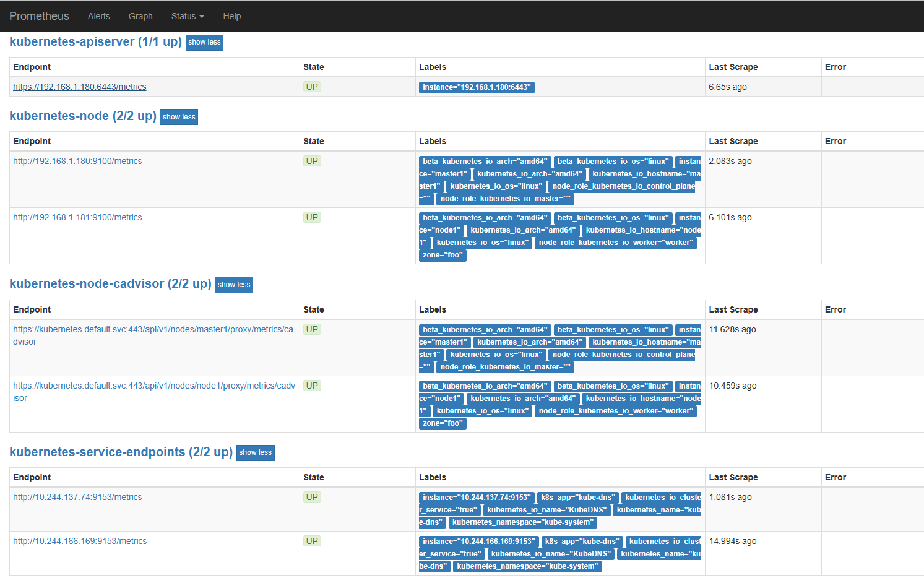Open the Graph page

[x=140, y=16]
